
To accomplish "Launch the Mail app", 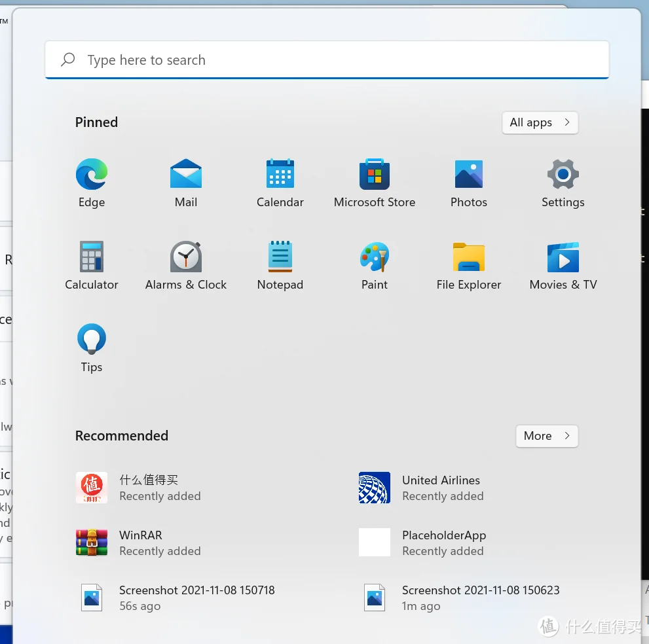I will (x=186, y=183).
